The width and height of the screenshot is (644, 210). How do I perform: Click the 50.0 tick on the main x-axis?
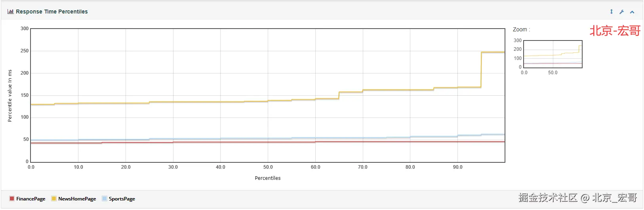click(268, 167)
